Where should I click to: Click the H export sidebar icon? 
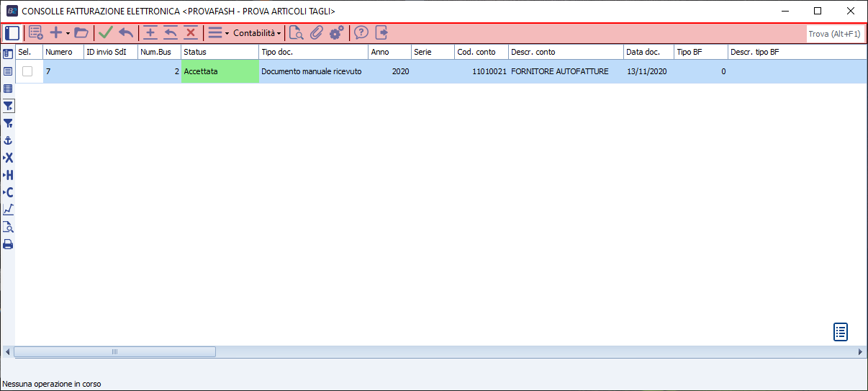tap(8, 175)
